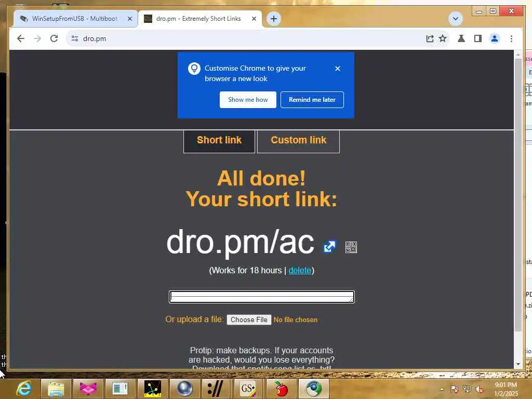Open a new tab with plus button
This screenshot has width=532, height=399.
click(x=274, y=19)
